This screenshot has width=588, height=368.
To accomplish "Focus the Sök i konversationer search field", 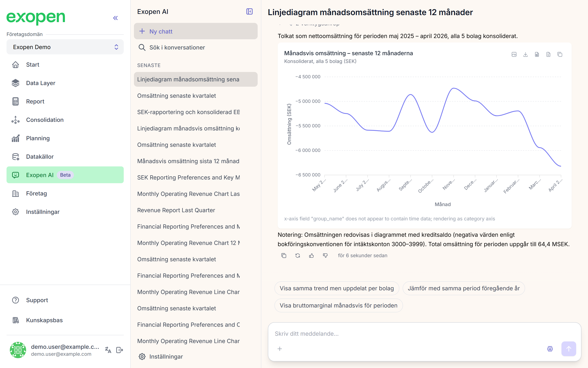I will tap(196, 47).
